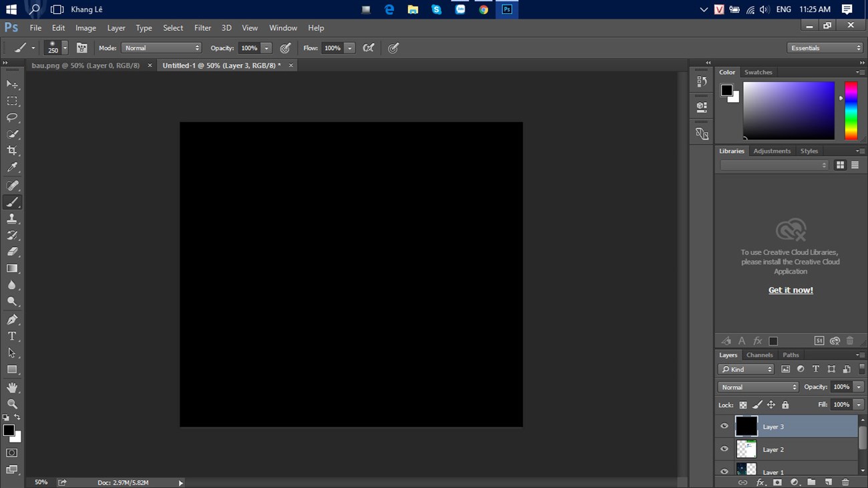Toggle lock transparent pixels
868x488 pixels.
coord(743,405)
